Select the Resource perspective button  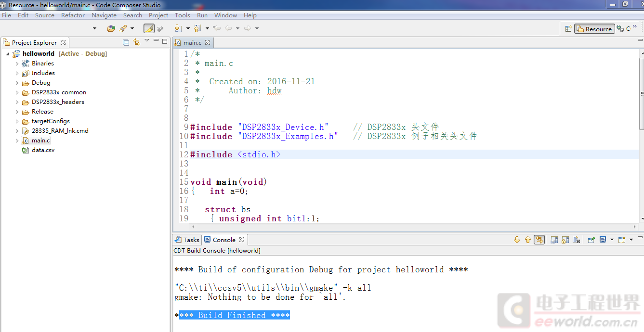tap(594, 29)
